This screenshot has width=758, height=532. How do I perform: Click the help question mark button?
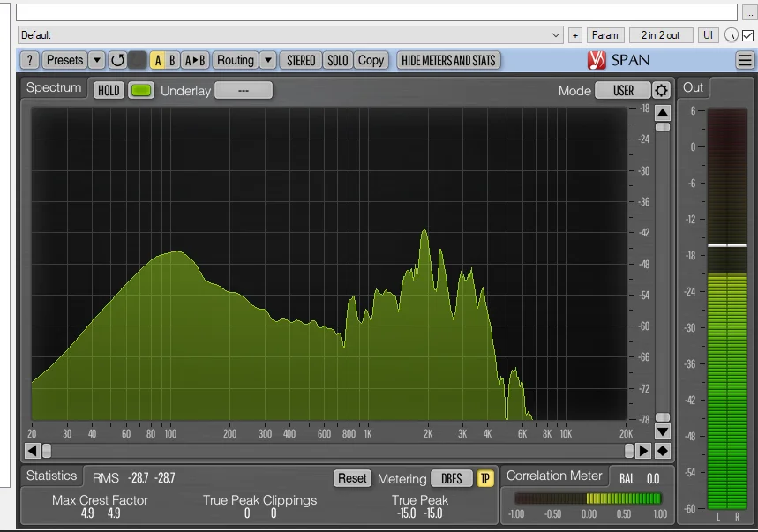[x=29, y=60]
